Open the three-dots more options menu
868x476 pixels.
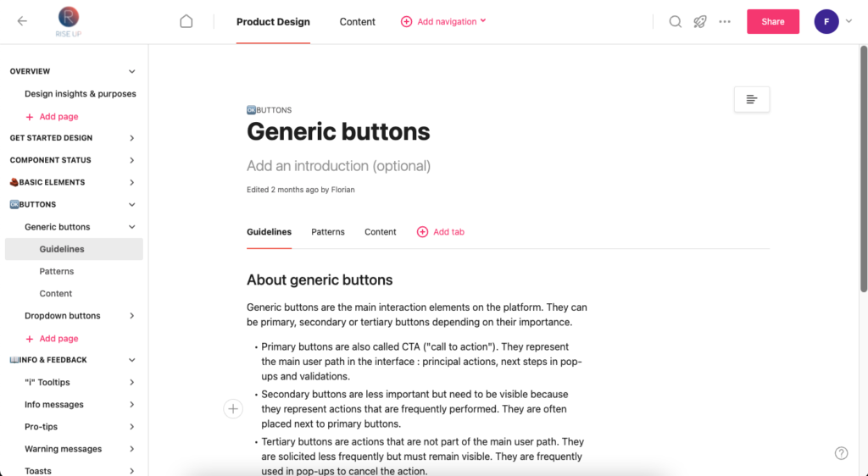pos(725,22)
